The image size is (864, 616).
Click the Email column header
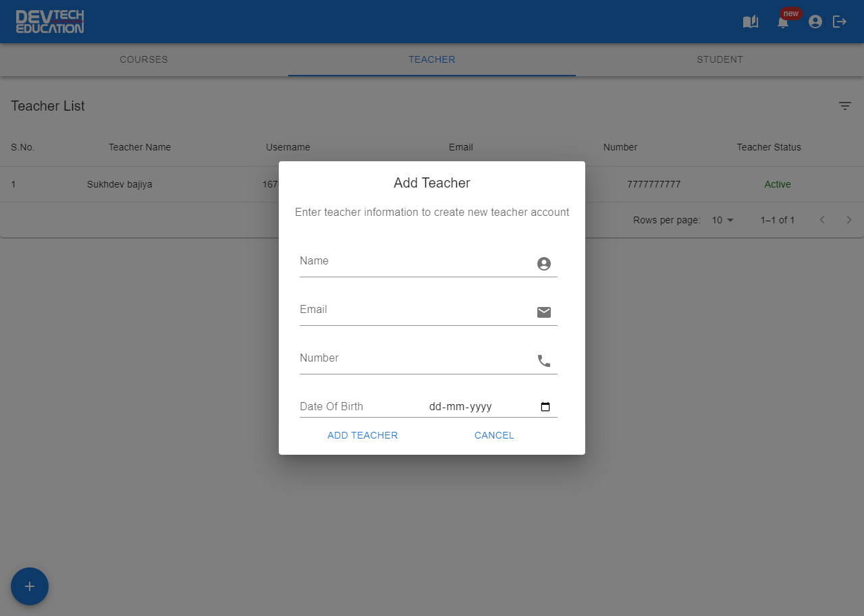tap(461, 147)
